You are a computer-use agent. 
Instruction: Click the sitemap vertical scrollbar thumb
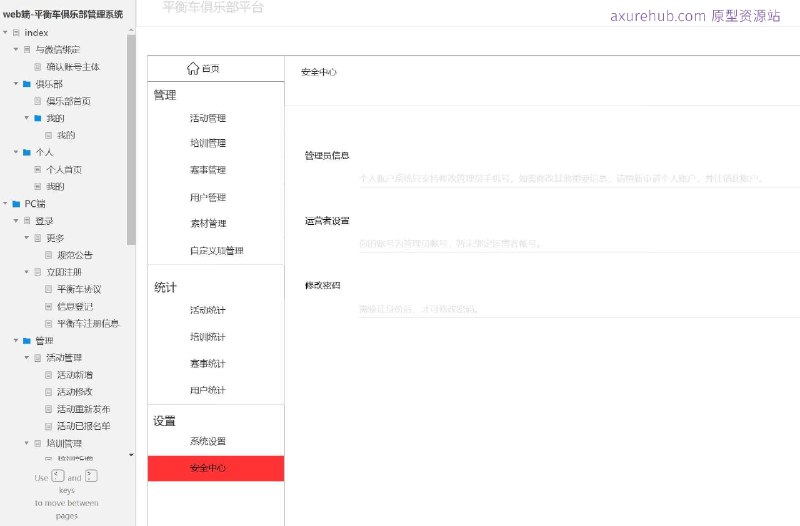pos(131,140)
